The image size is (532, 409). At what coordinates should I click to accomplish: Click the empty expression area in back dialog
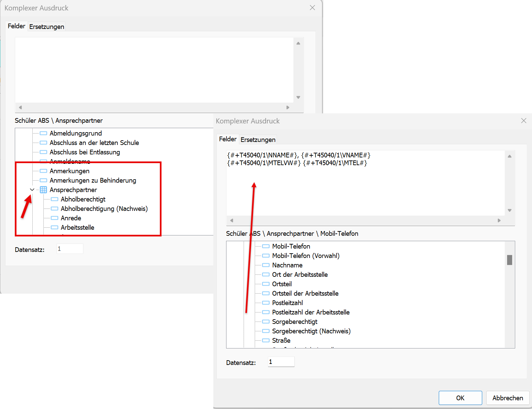pyautogui.click(x=154, y=70)
